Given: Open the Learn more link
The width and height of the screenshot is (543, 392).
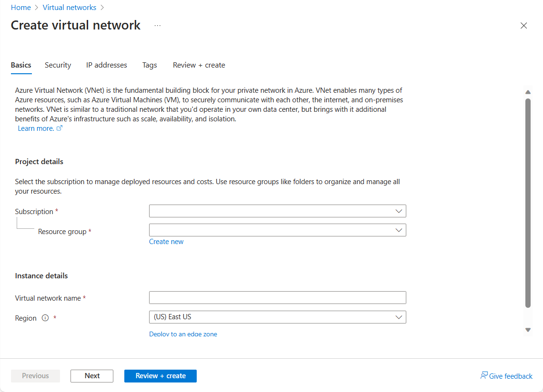Looking at the screenshot, I should (x=36, y=128).
